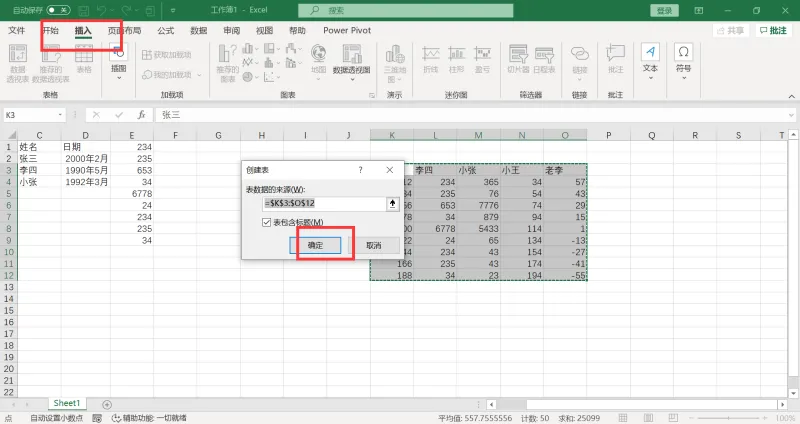Click the table data source range field
Screen dimensions: 800x424
[x=324, y=204]
